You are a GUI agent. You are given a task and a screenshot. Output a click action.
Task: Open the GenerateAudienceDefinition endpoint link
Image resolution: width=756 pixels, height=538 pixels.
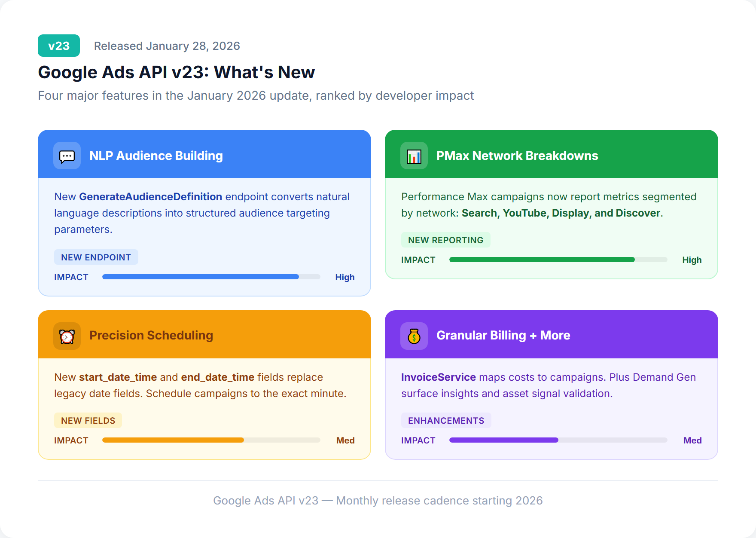click(x=150, y=196)
